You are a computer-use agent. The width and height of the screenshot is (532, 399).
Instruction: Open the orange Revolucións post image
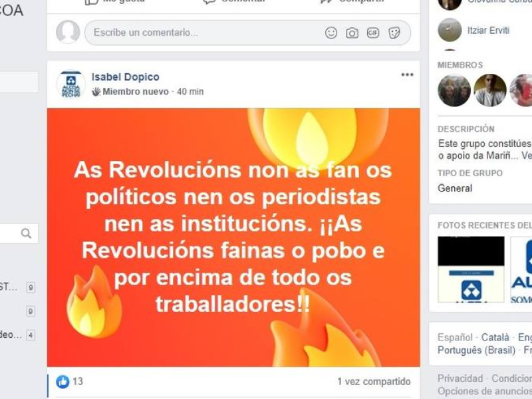point(233,237)
